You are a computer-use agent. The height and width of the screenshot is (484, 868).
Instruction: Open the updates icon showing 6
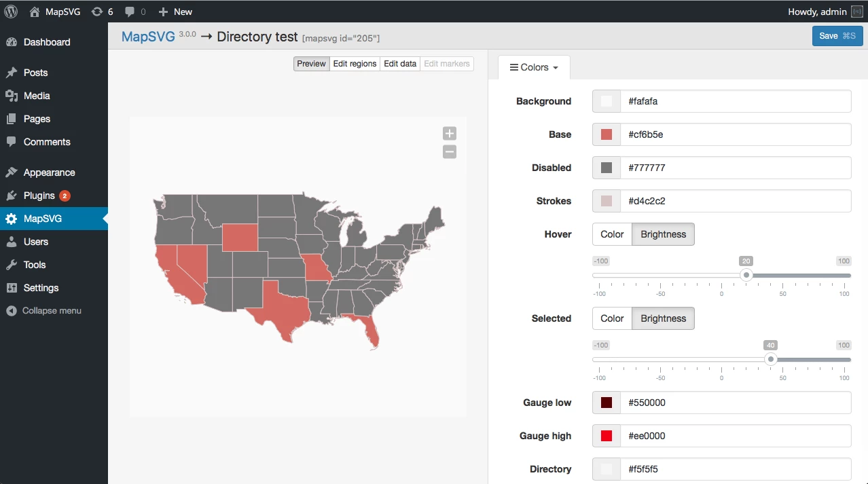tap(102, 12)
